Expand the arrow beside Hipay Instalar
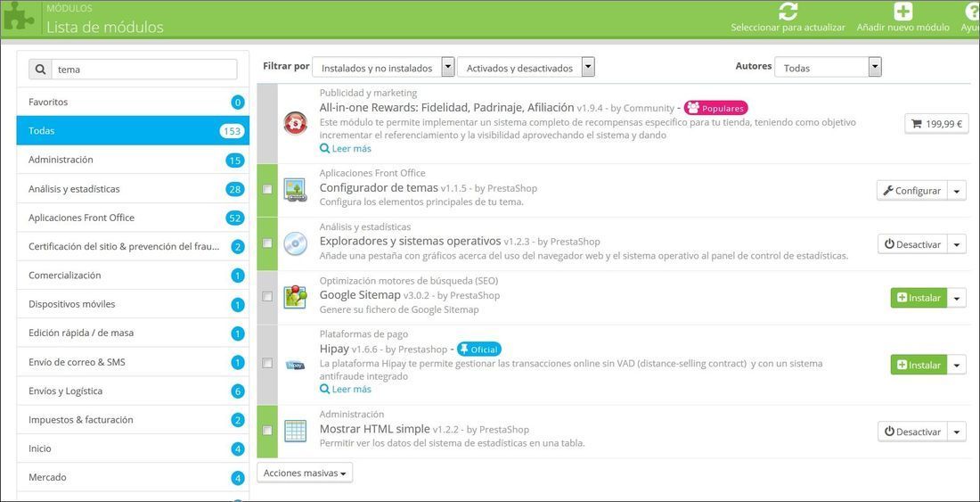Screen dimensions: 980x502 pos(957,365)
